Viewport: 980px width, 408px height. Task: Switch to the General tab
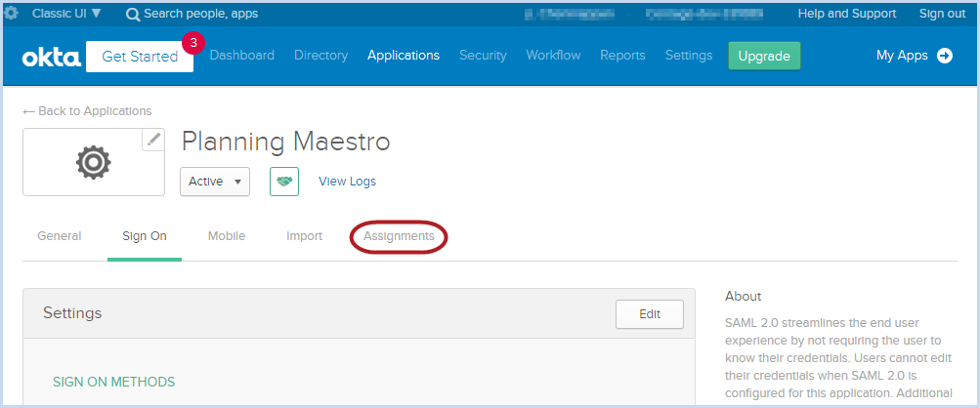click(60, 236)
